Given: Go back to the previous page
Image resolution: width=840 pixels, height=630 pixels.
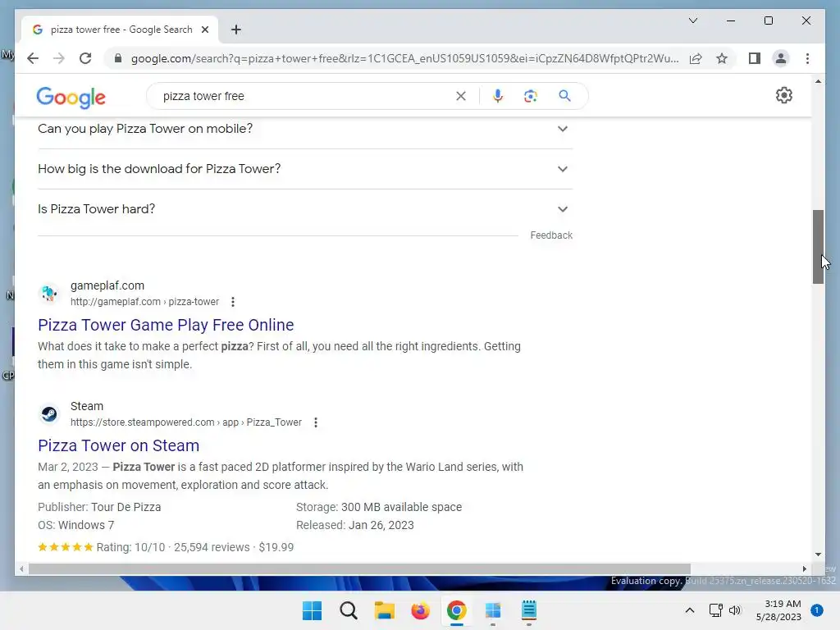Looking at the screenshot, I should [x=33, y=58].
